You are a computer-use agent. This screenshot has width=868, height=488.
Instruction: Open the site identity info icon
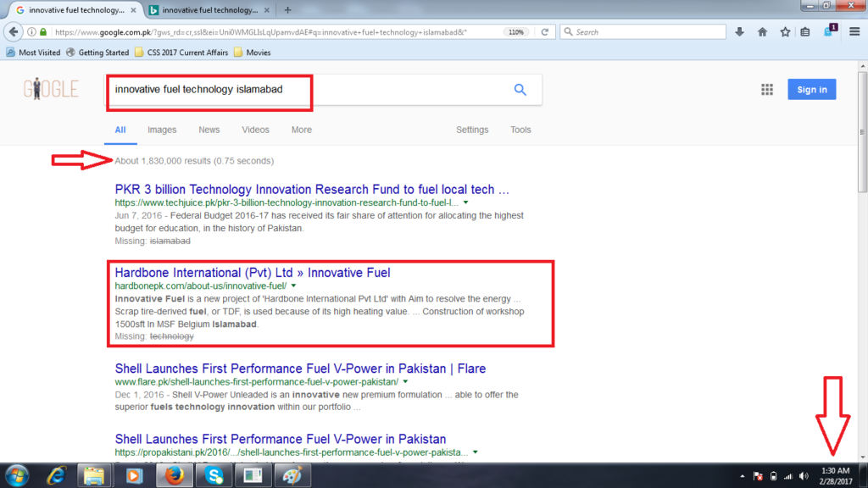(x=31, y=32)
